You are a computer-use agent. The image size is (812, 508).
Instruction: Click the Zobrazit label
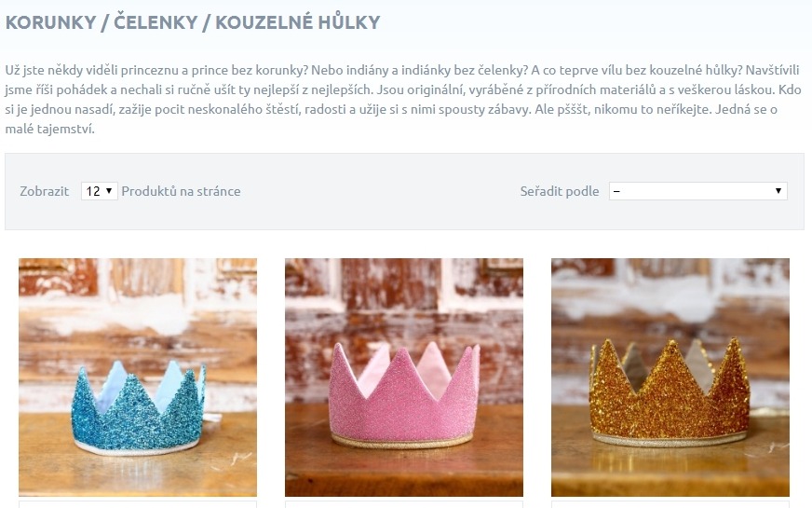45,191
